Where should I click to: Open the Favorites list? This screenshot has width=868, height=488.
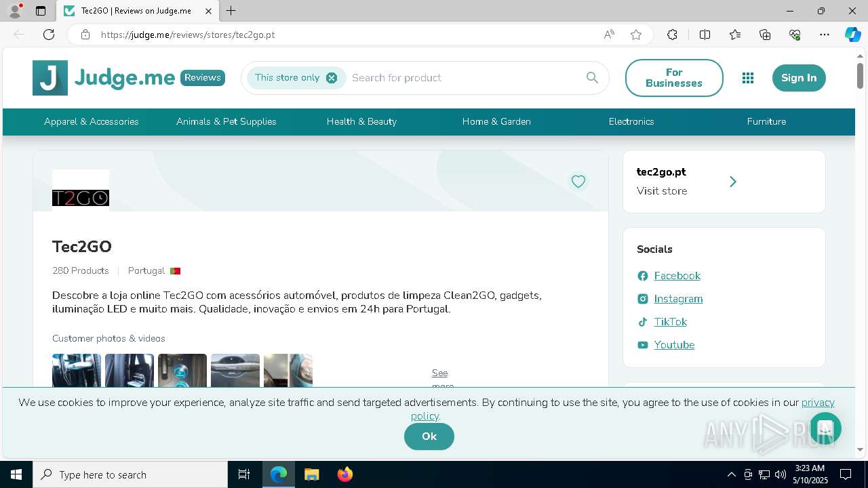pos(735,35)
